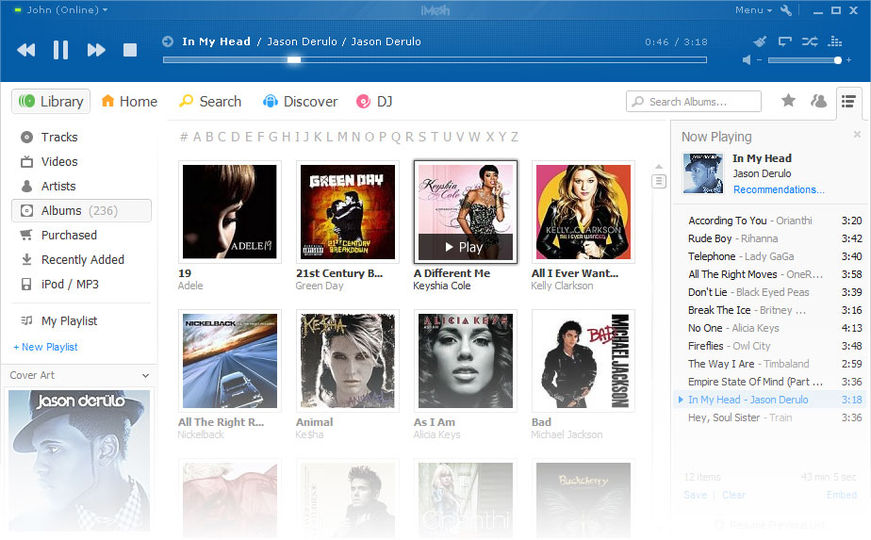
Task: Open the Recommendations link
Action: click(x=779, y=189)
